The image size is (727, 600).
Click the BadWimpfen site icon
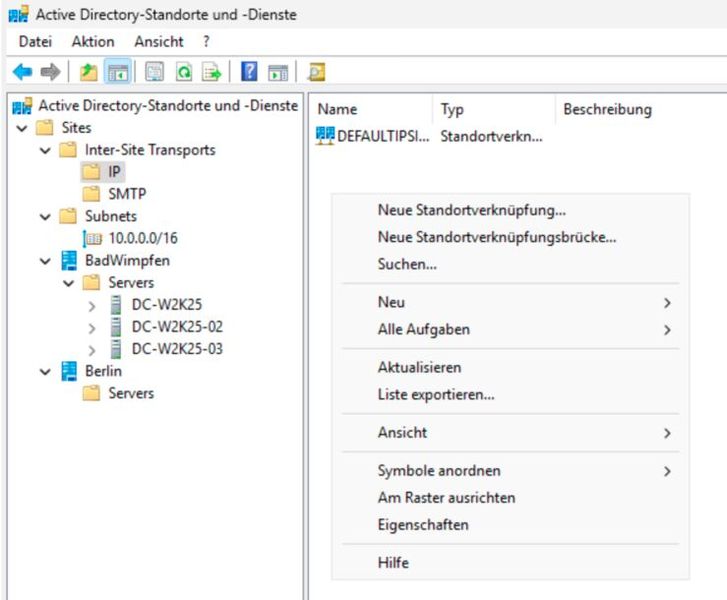tap(69, 261)
